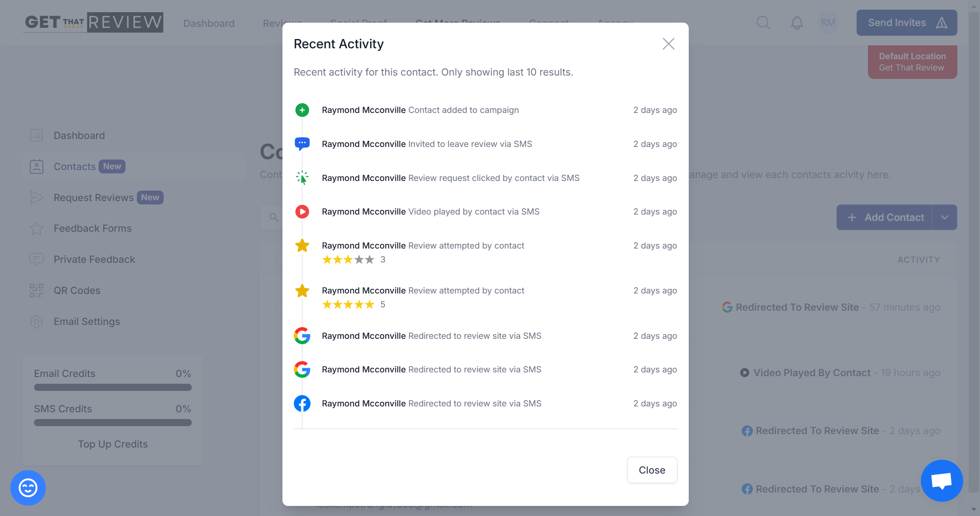The image size is (980, 516).
Task: Dismiss Recent Activity with the X
Action: [x=668, y=44]
